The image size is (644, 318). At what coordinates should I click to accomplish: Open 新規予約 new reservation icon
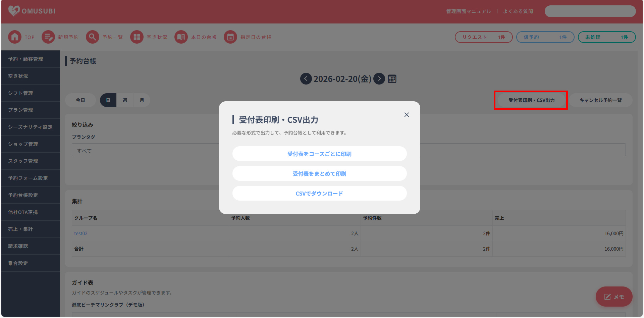48,37
